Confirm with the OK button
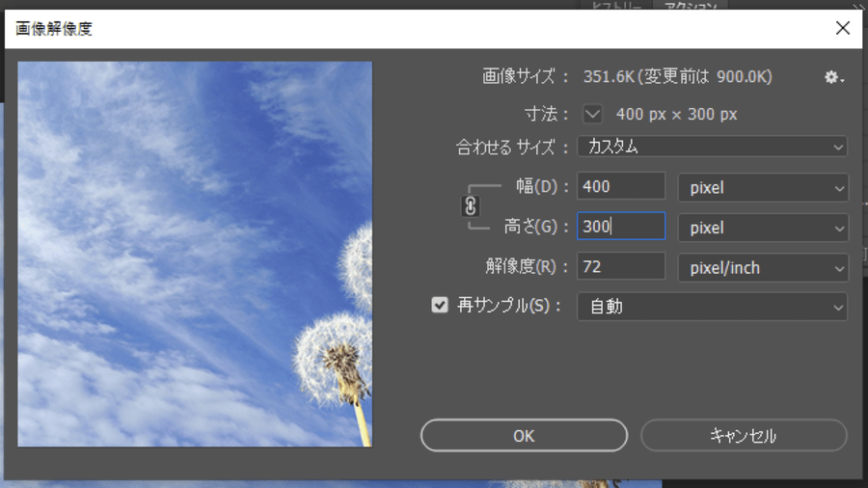This screenshot has width=868, height=488. pyautogui.click(x=524, y=435)
